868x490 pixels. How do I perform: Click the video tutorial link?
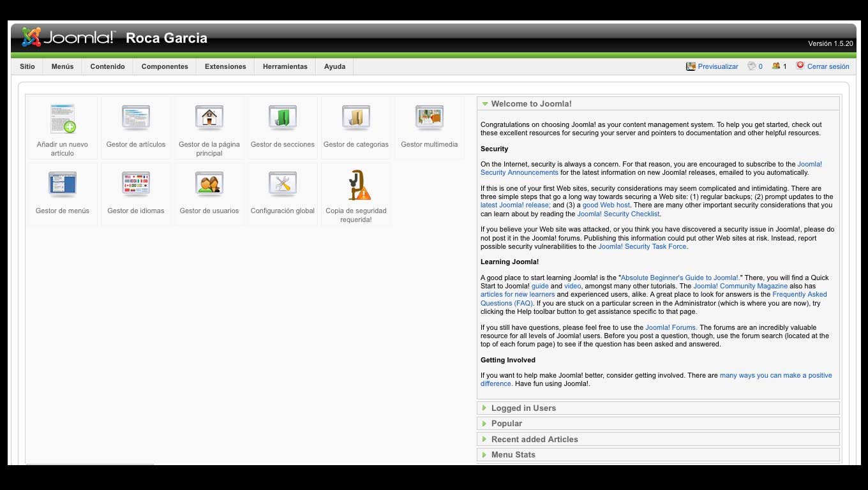tap(572, 286)
